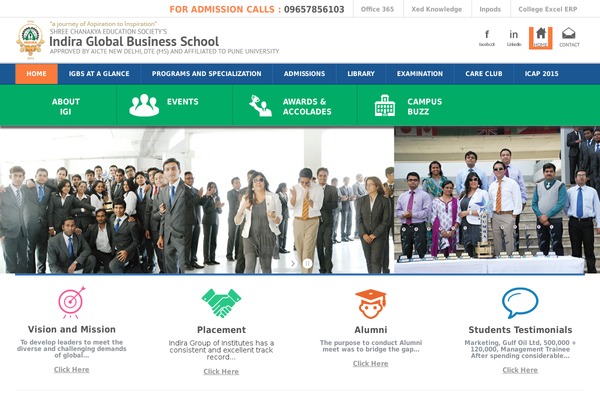
Task: Click the Vision and Mission target icon
Action: point(72,302)
